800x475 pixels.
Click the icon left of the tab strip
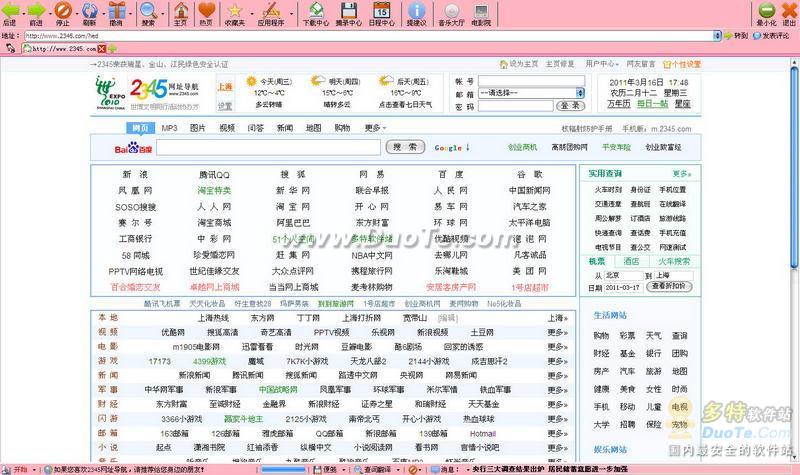tap(10, 48)
